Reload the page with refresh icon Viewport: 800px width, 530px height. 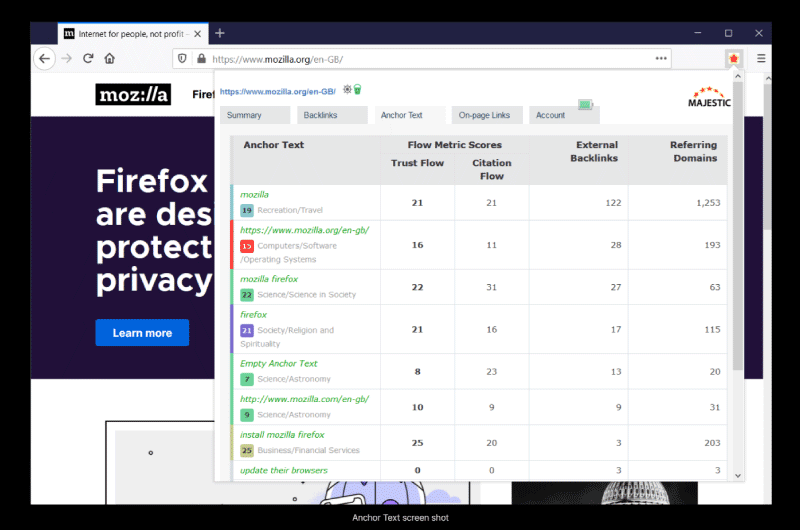[x=88, y=58]
